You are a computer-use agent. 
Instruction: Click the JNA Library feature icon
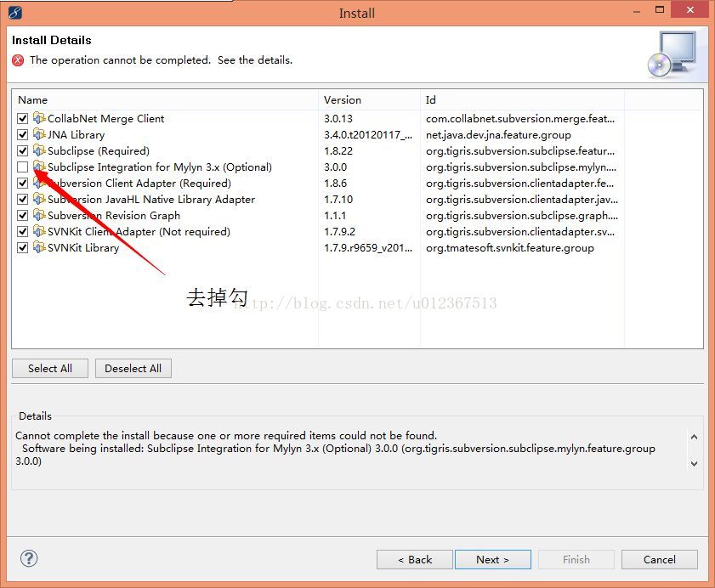click(x=39, y=134)
